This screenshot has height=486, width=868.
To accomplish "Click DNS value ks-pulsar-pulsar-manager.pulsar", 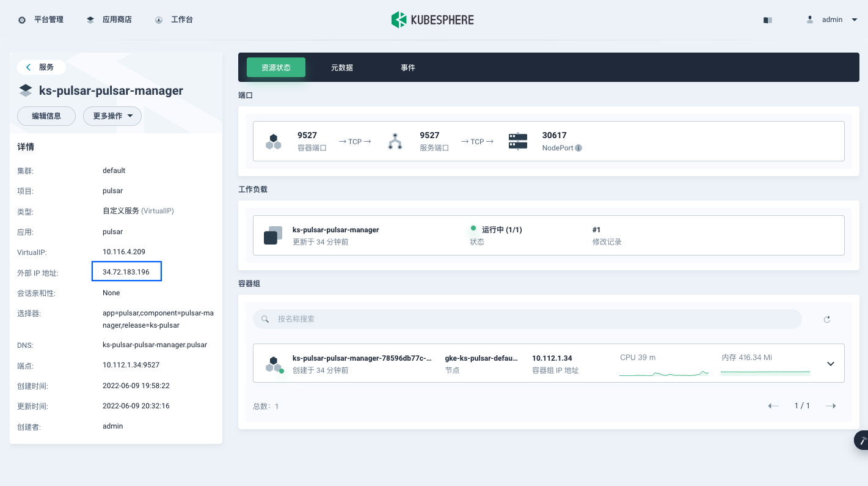I will pos(155,345).
